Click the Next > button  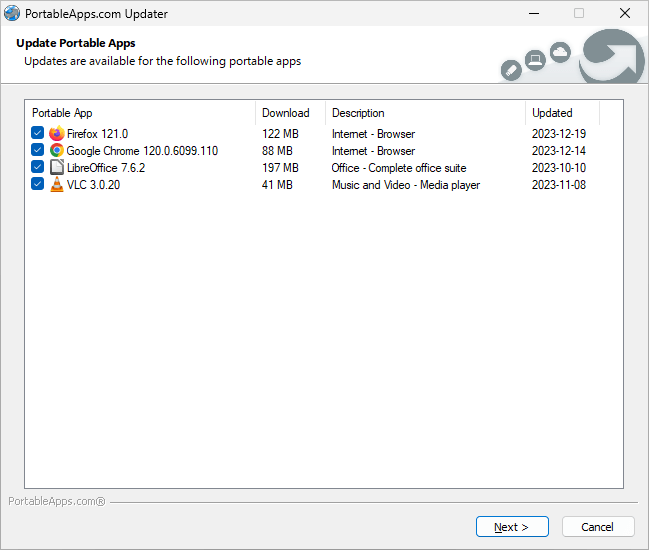pos(512,526)
